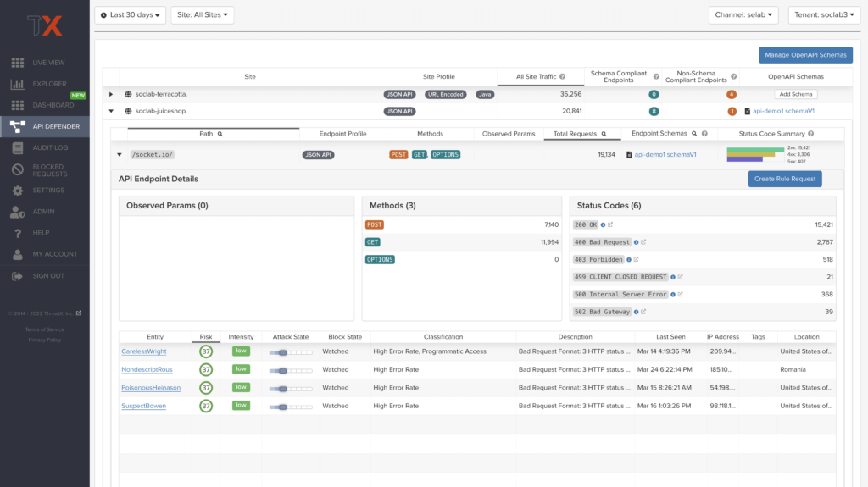Show help for Non-Schema Compliant Endpoints
868x487 pixels.
[x=733, y=77]
